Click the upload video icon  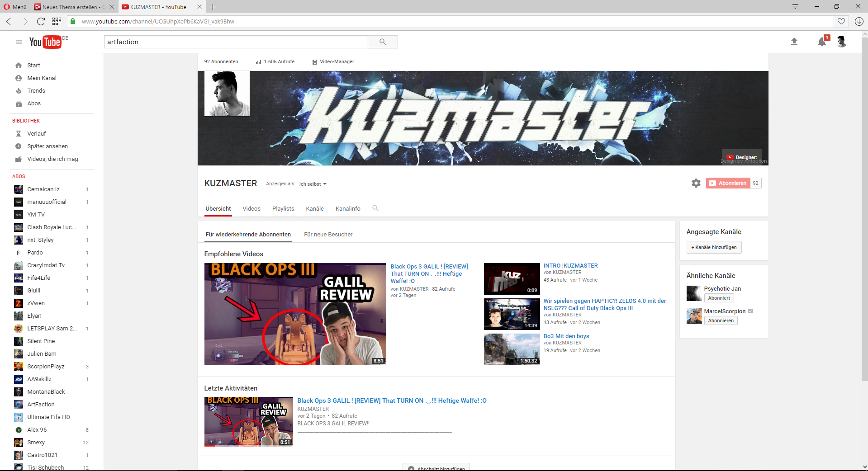tap(794, 42)
